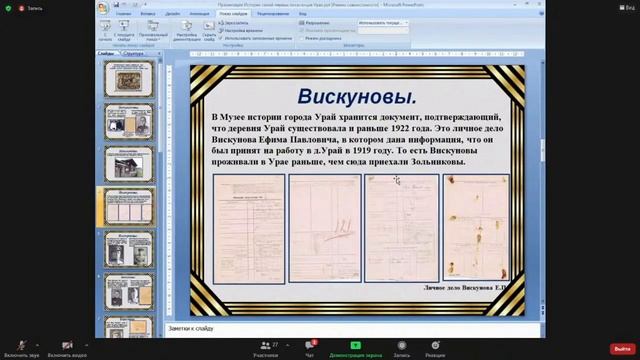Open the Zoom Вид view button at top right
Screen dimensions: 640x360
pos(627,8)
